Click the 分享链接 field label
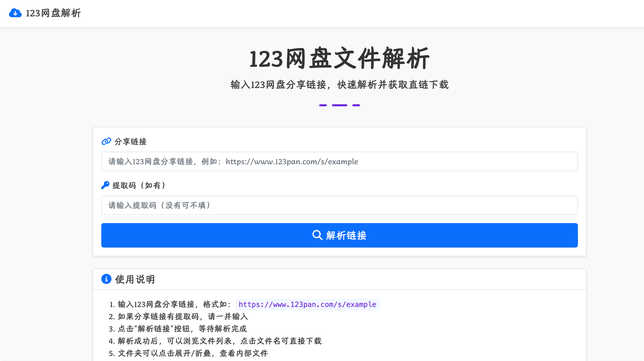The width and height of the screenshot is (644, 361). click(130, 141)
